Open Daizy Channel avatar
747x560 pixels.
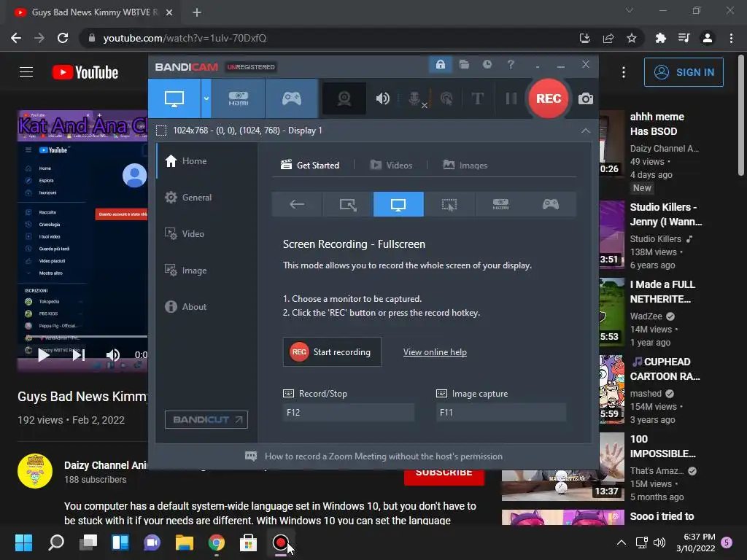click(35, 471)
